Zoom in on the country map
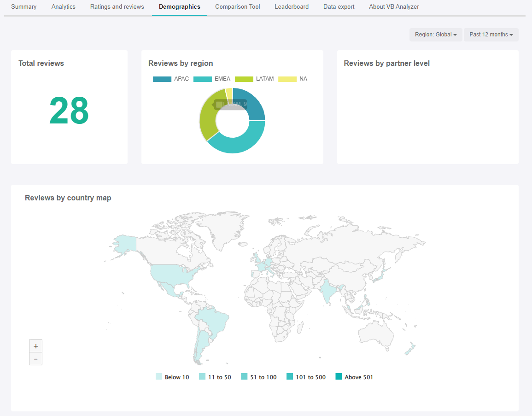The image size is (532, 416). [35, 346]
